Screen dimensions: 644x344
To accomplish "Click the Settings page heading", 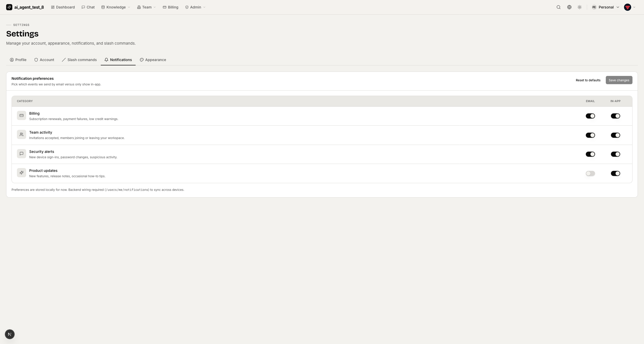I will click(22, 34).
